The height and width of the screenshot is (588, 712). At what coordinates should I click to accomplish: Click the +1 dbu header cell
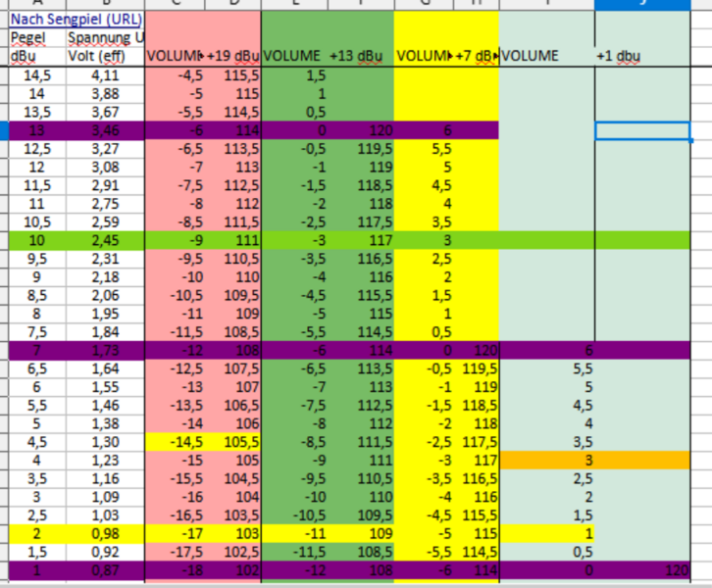tap(618, 56)
